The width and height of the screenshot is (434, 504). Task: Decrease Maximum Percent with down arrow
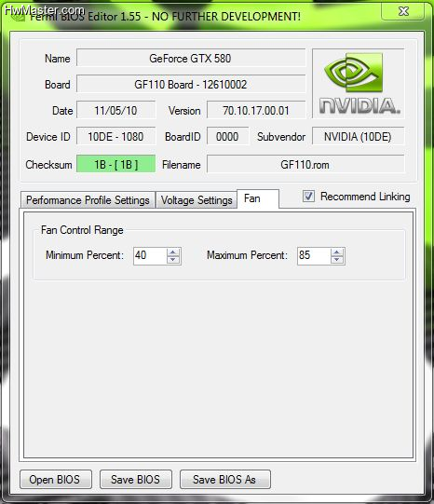[x=337, y=260]
